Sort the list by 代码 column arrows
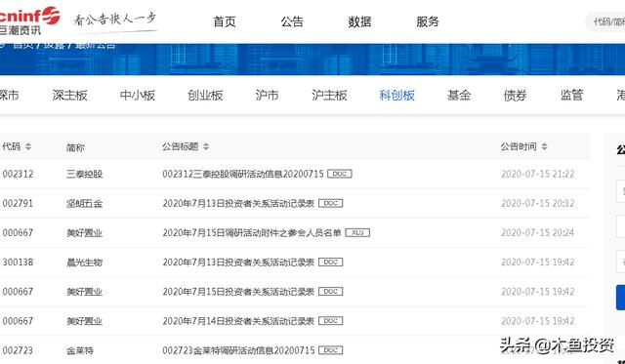 click(x=28, y=146)
